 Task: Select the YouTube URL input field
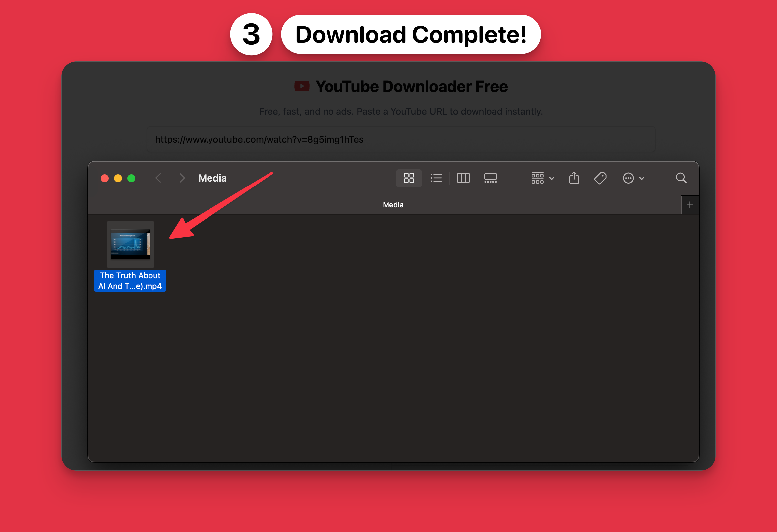coord(400,139)
